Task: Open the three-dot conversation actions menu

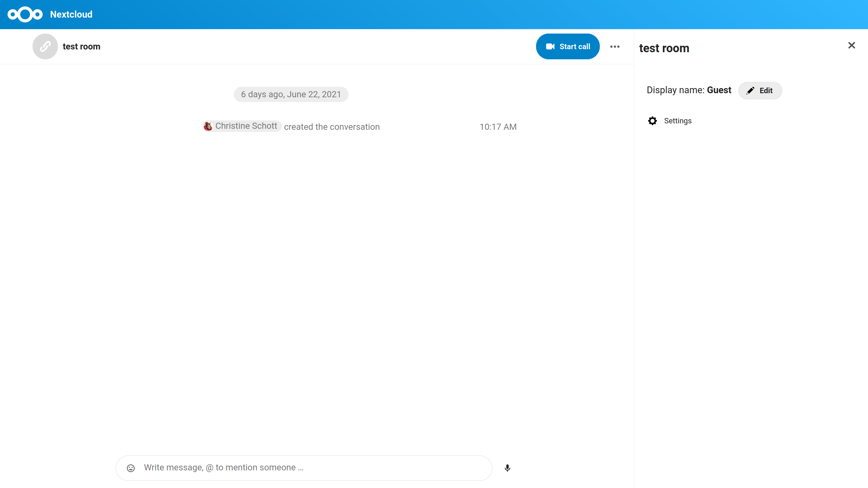Action: [615, 46]
